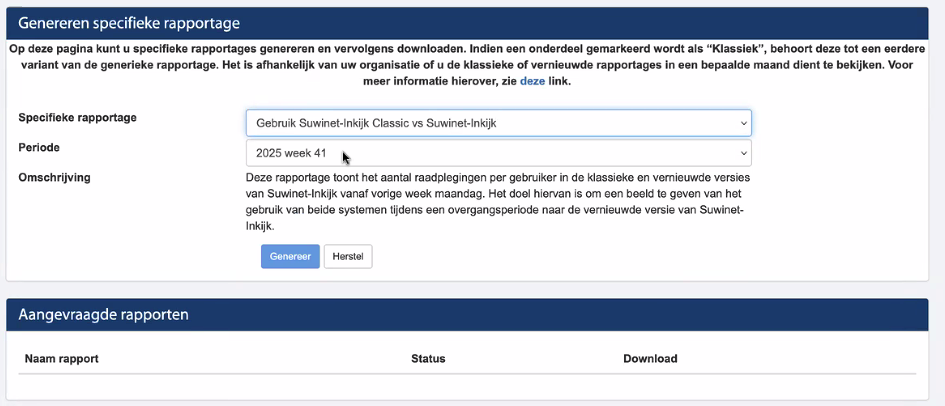This screenshot has width=945, height=406.
Task: Click the bold introduction text at the top
Action: click(x=470, y=64)
